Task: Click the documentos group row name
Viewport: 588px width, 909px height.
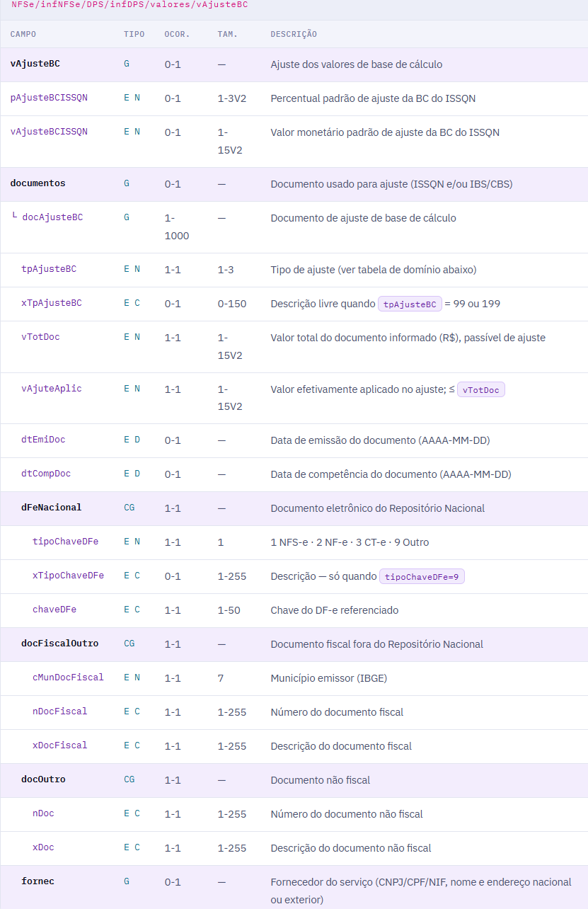Action: 38,183
